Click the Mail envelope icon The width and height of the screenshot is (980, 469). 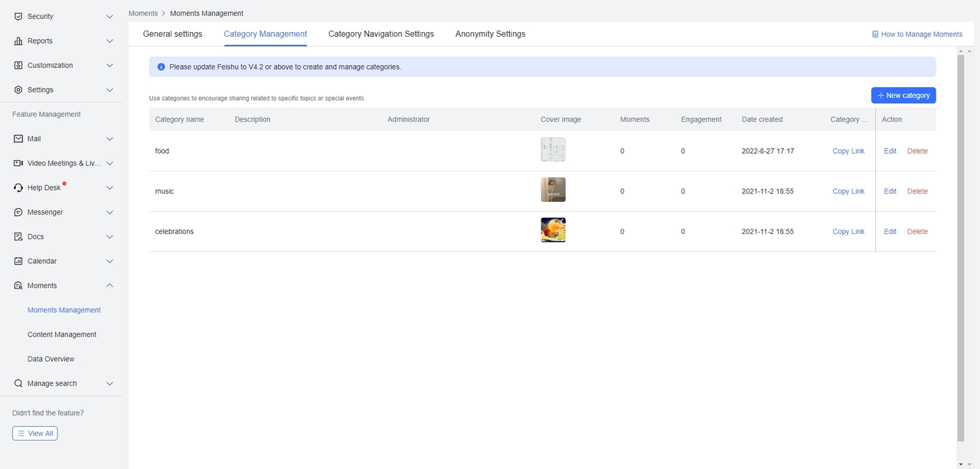click(x=18, y=138)
